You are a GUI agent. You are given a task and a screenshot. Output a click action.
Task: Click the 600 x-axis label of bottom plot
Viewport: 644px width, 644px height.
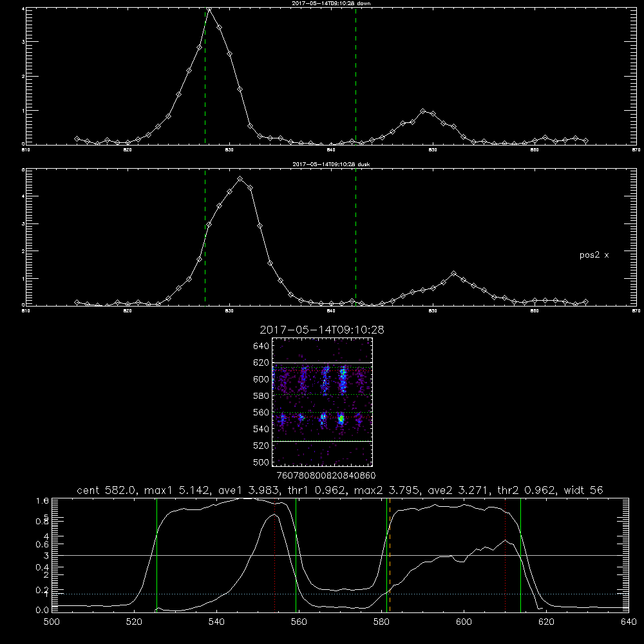pyautogui.click(x=464, y=622)
